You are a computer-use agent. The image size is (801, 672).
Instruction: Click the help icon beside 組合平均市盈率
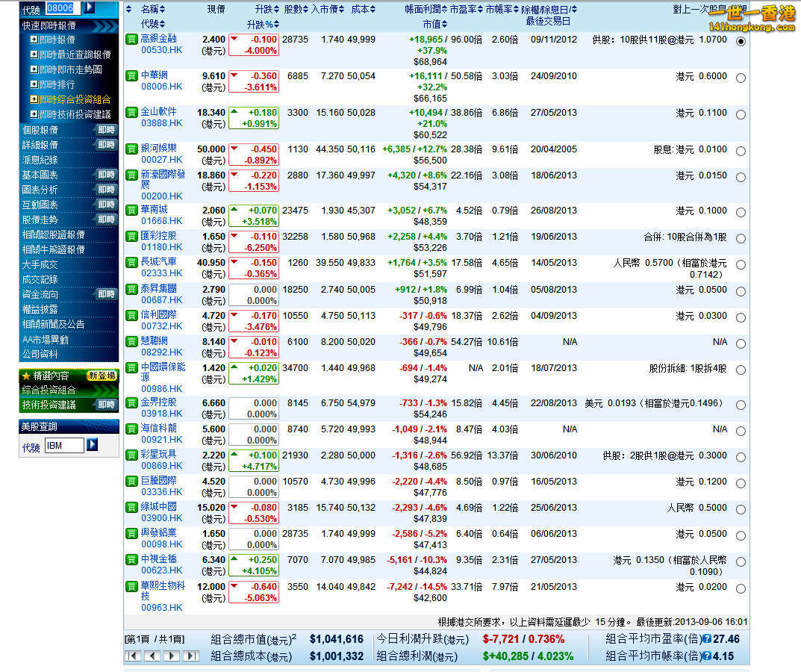coord(707,639)
